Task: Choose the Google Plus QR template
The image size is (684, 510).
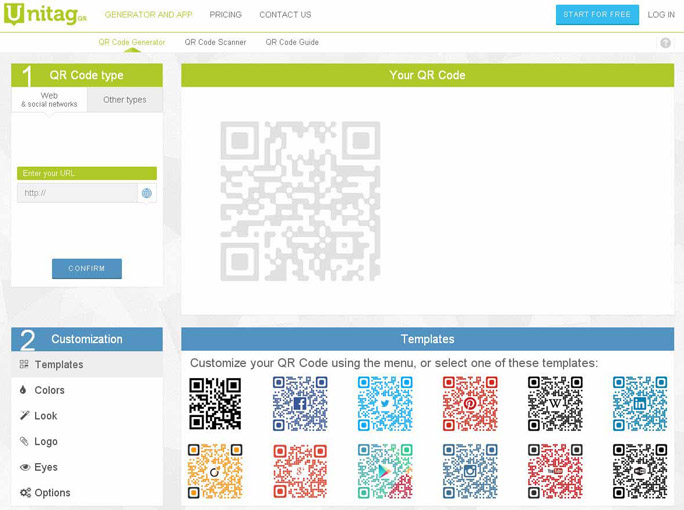Action: (300, 471)
